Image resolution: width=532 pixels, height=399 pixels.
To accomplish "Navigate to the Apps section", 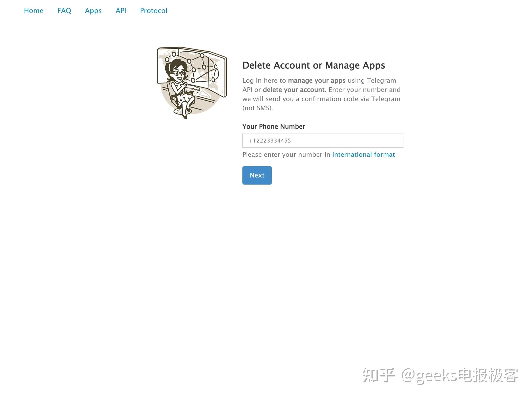I will [x=93, y=11].
